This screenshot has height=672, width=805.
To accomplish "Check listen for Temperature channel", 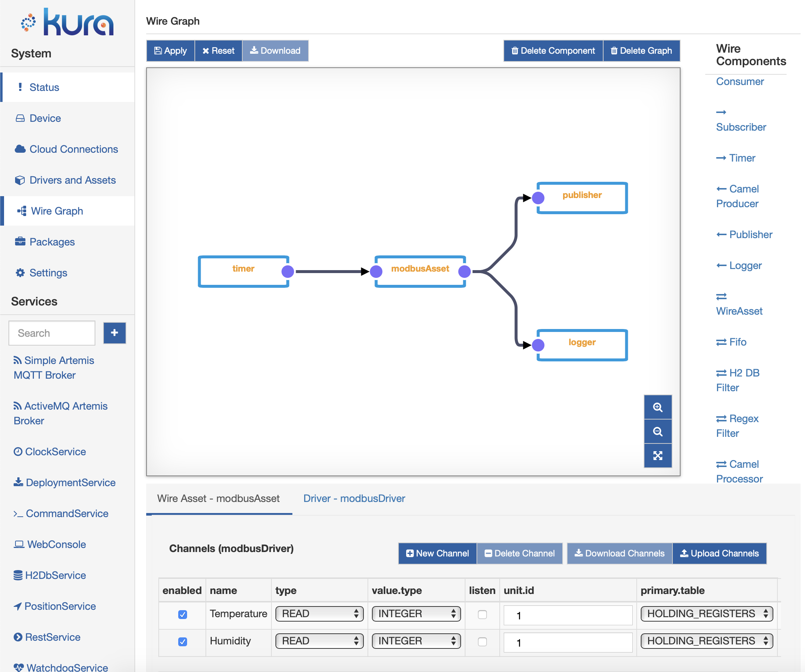I will coord(482,614).
